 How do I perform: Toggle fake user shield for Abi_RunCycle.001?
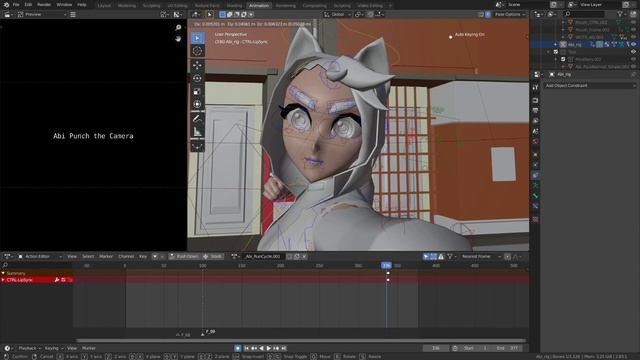[289, 256]
